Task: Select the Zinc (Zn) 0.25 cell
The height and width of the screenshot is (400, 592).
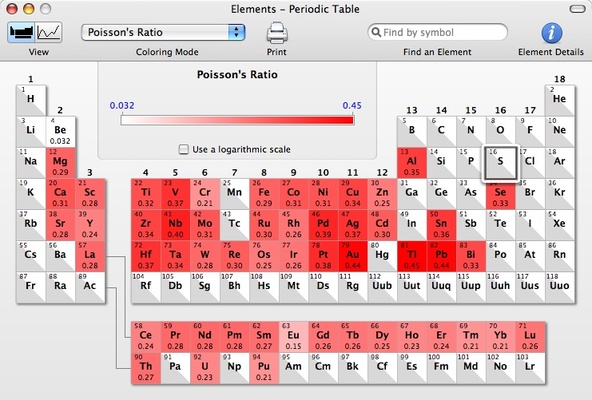Action: tap(382, 194)
